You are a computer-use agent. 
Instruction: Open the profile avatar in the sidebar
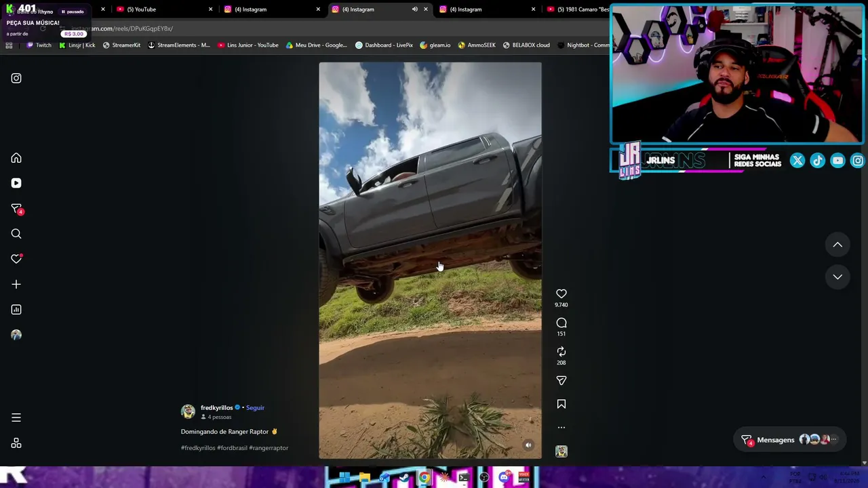click(x=16, y=335)
